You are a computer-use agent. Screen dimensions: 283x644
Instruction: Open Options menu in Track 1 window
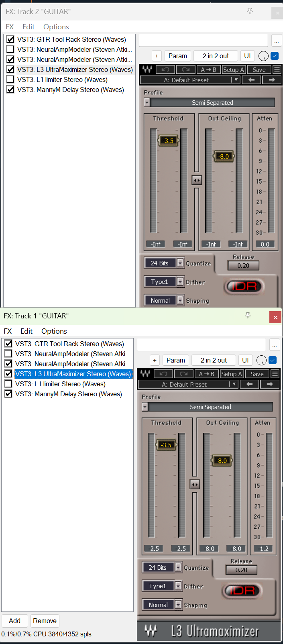coord(54,331)
